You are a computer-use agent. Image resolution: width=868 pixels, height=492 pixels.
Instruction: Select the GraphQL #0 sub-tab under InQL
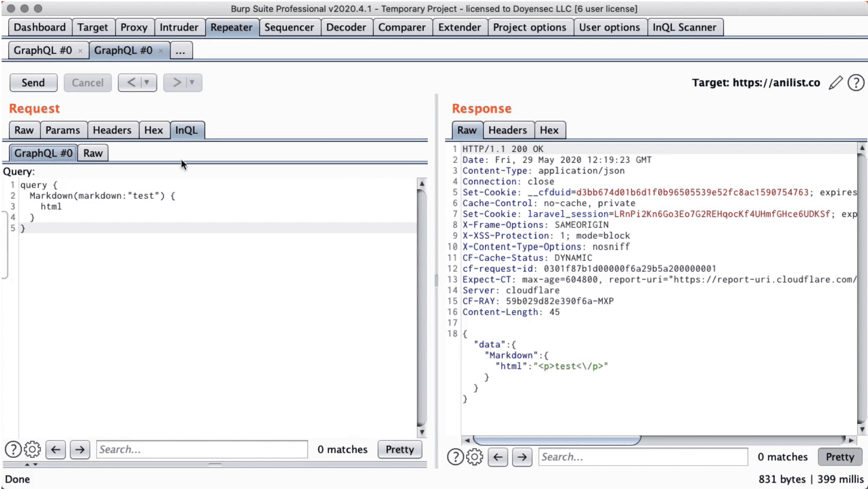[43, 153]
